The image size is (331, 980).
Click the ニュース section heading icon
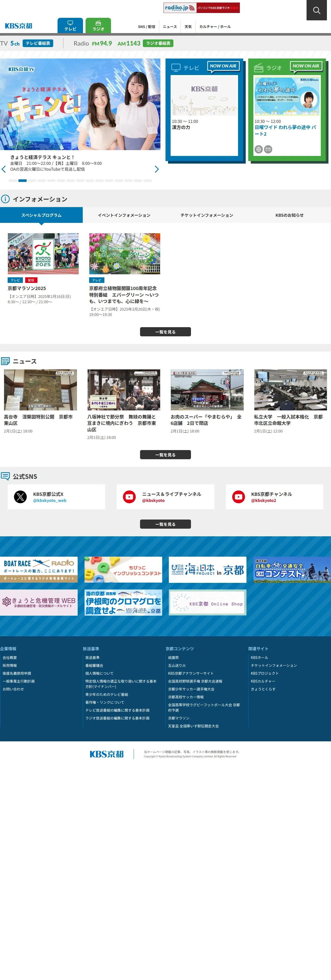pyautogui.click(x=5, y=361)
